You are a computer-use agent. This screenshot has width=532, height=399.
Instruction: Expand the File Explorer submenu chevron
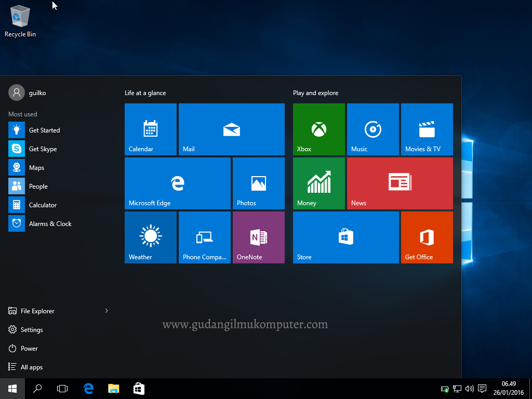[x=106, y=311]
